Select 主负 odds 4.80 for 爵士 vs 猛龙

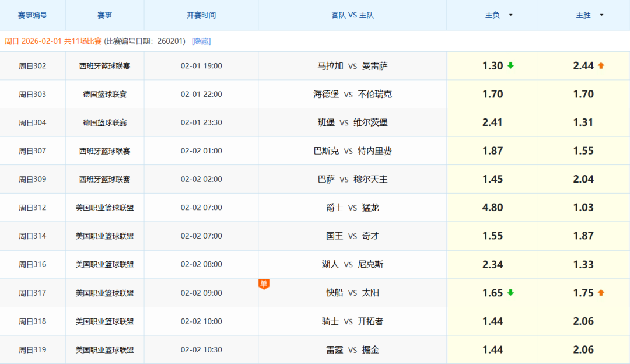492,208
